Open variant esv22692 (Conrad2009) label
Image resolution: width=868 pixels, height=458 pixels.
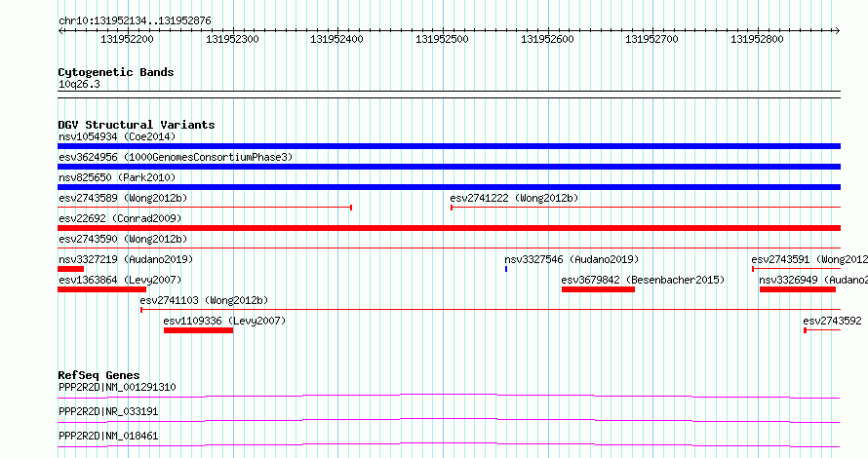click(120, 218)
